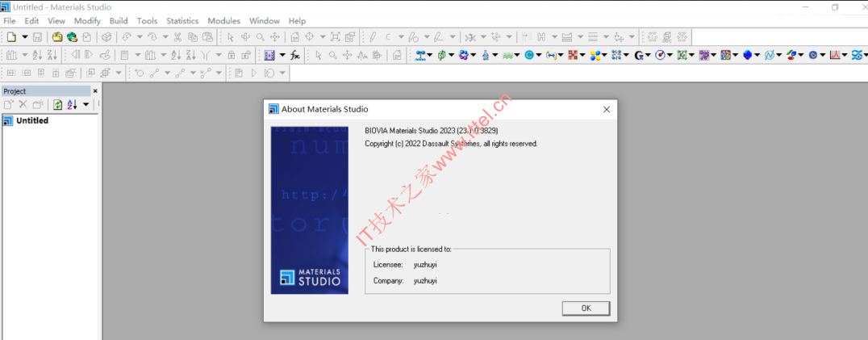The width and height of the screenshot is (868, 340).
Task: Click the red target circle module icon
Action: [x=660, y=55]
